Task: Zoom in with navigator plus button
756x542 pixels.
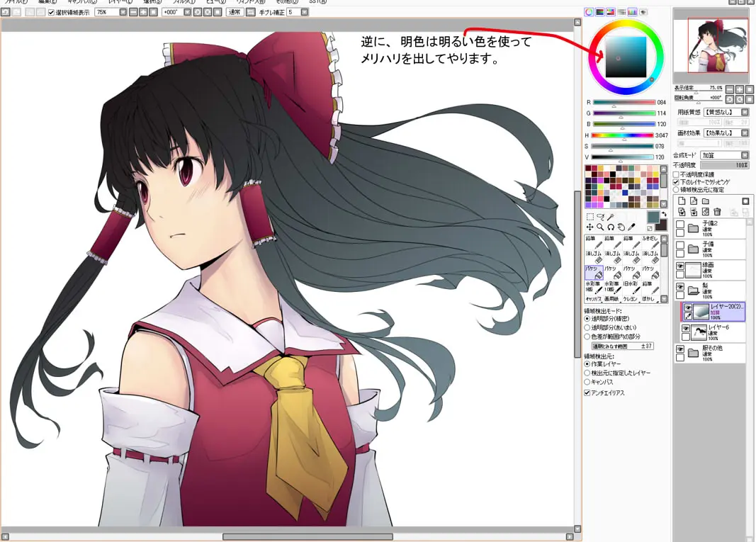Action: pos(740,89)
